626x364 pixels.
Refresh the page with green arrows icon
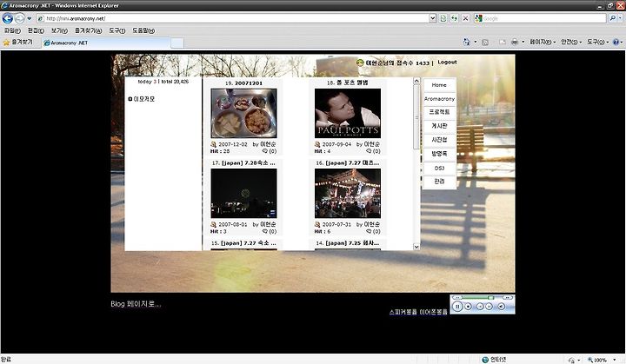[x=455, y=18]
